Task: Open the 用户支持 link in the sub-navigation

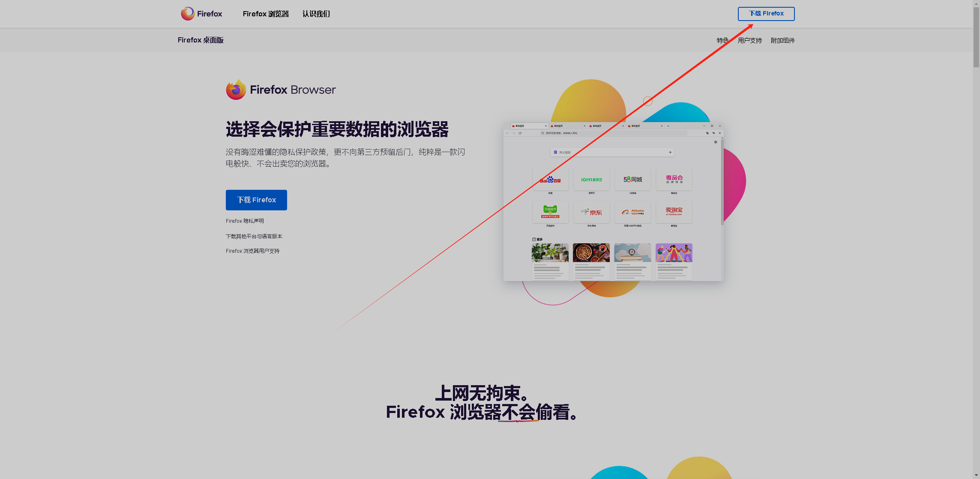Action: (749, 40)
